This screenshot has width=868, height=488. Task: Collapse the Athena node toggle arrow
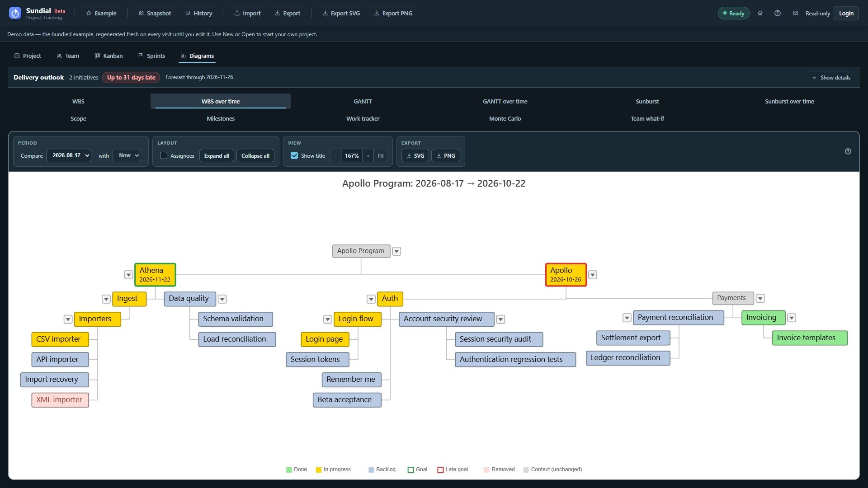click(128, 275)
